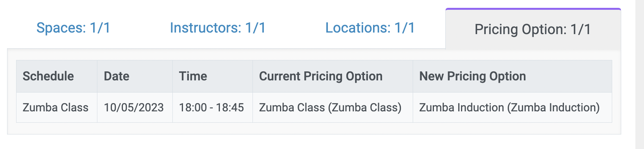Select the Locations: 1/1 tab
644x149 pixels.
[370, 28]
